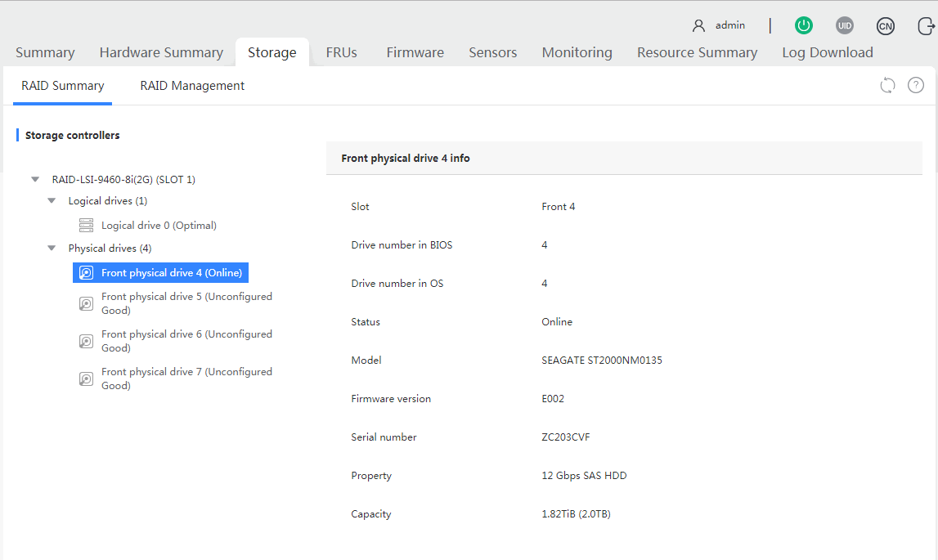Select the Storage tab
The width and height of the screenshot is (938, 560).
[x=272, y=52]
